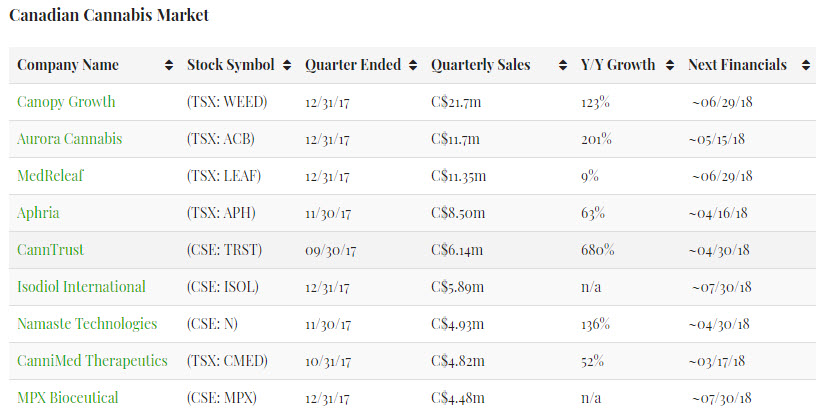Sort table by Company Name arrows
Image resolution: width=817 pixels, height=413 pixels.
168,66
